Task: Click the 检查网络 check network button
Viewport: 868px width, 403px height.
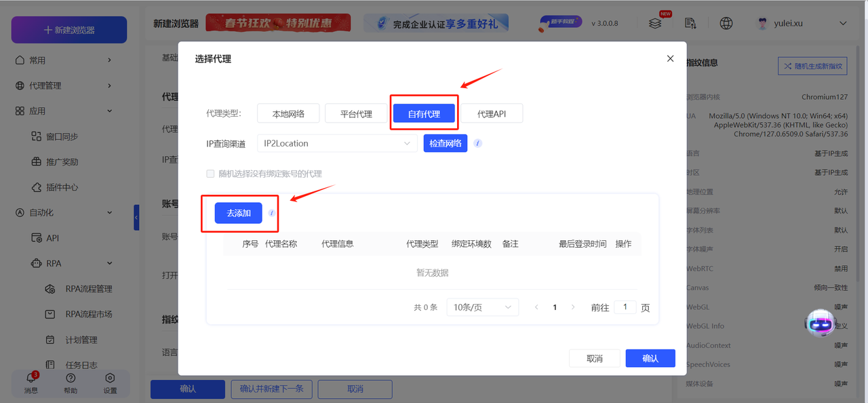Action: coord(445,143)
